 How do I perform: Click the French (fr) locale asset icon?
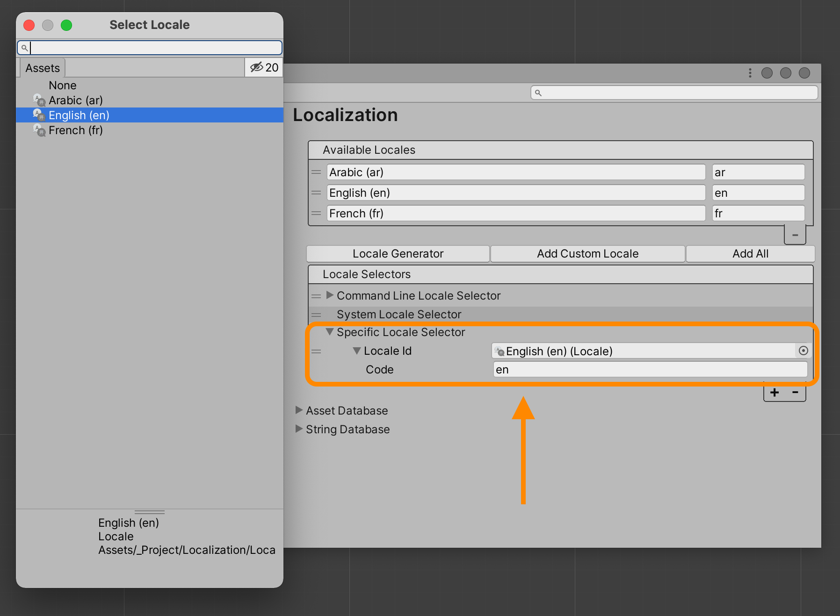[x=38, y=130]
